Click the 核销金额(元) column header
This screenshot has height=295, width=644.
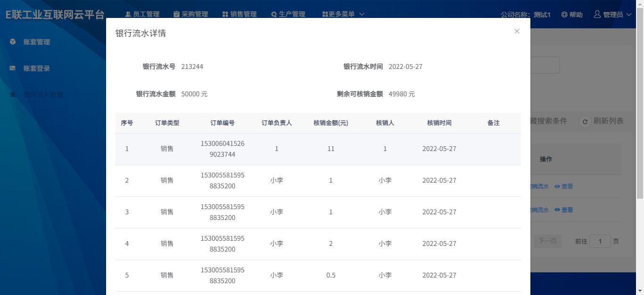point(330,123)
